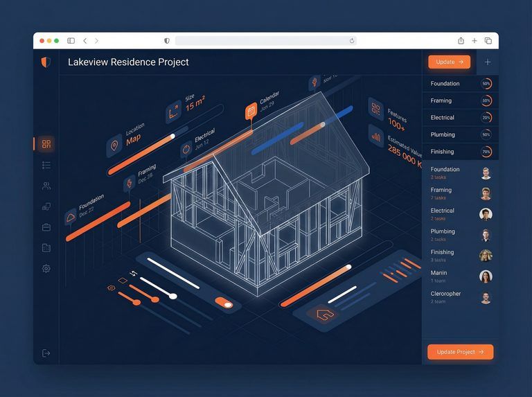Select the orange Calendar marker icon
Image resolution: width=532 pixels, height=397 pixels.
click(251, 111)
